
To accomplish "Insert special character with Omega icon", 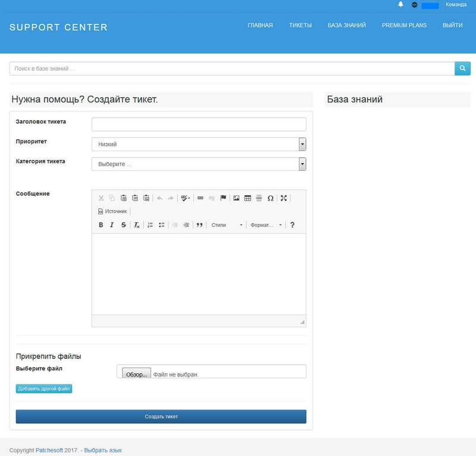I will (271, 198).
